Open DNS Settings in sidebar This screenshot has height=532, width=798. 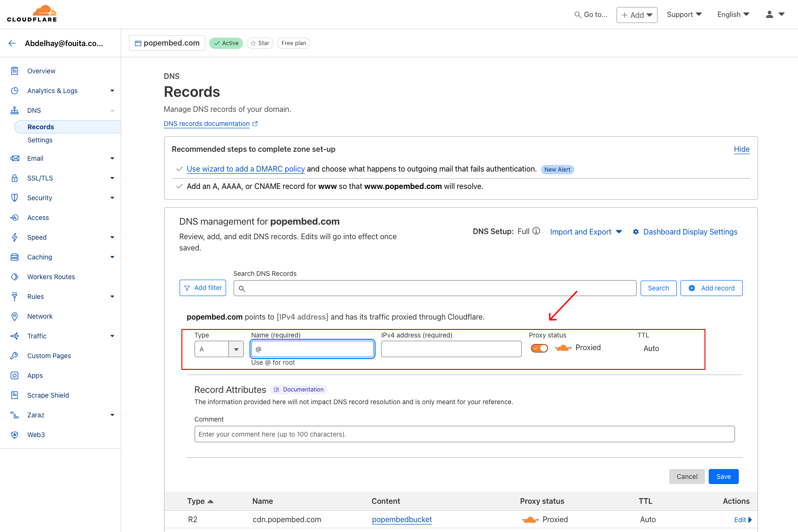pyautogui.click(x=40, y=140)
